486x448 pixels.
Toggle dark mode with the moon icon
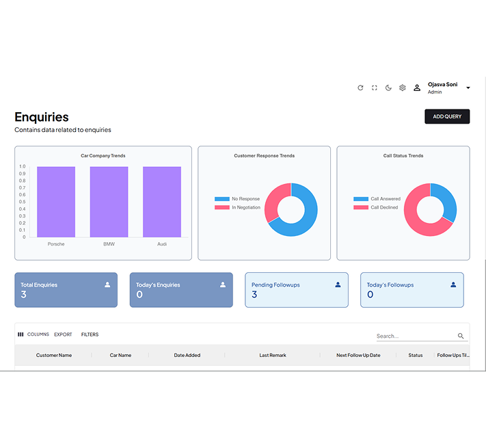tap(388, 88)
